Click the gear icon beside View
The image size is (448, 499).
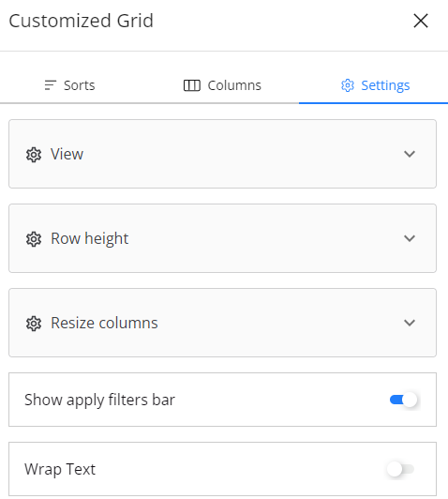coord(34,155)
